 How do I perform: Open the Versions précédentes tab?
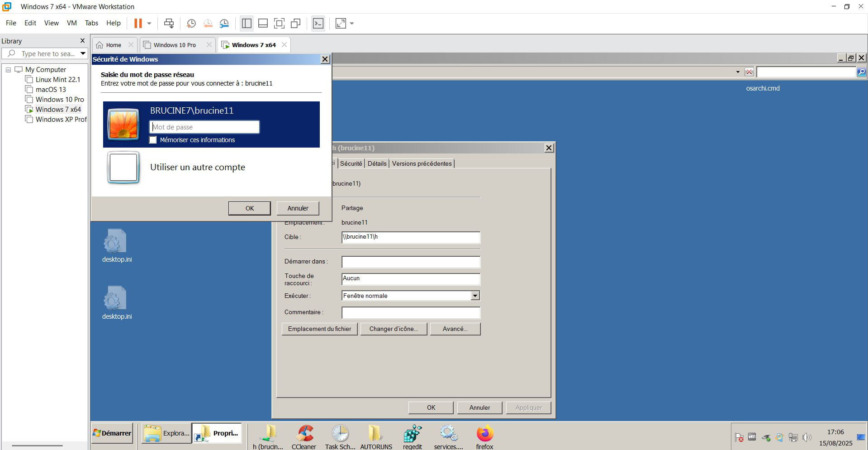422,163
